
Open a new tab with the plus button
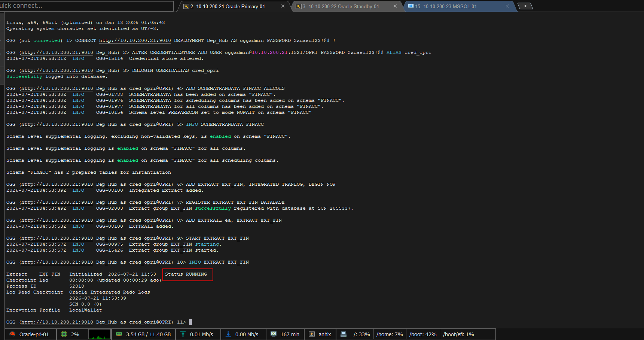point(525,6)
